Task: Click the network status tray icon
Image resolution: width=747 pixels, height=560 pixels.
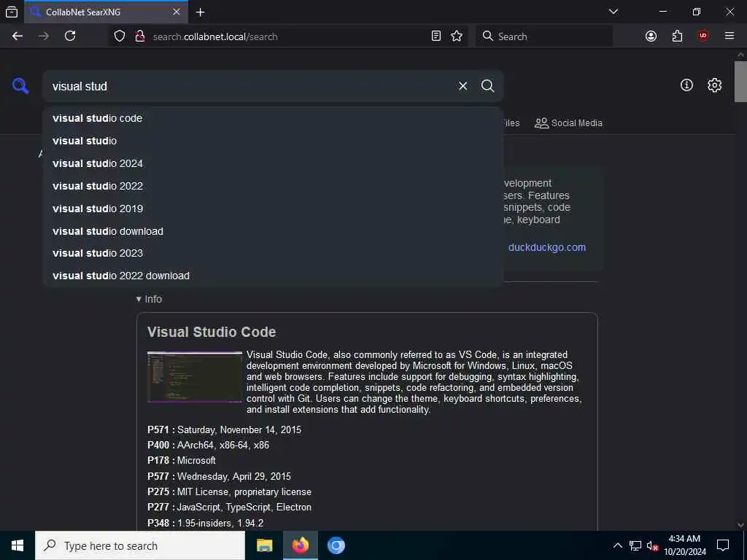Action: (635, 545)
